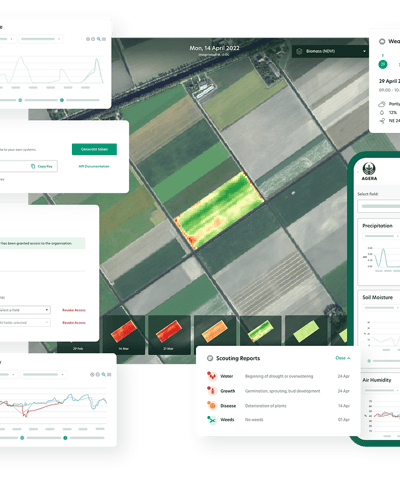Click the text Deterioration of plants

(x=266, y=406)
